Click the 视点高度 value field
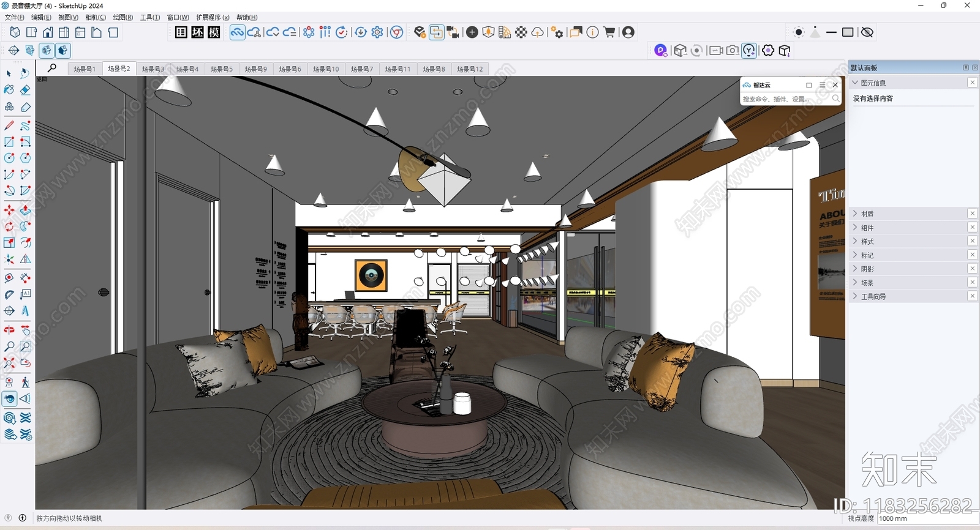Screen dimensions: 980x530 (927, 518)
